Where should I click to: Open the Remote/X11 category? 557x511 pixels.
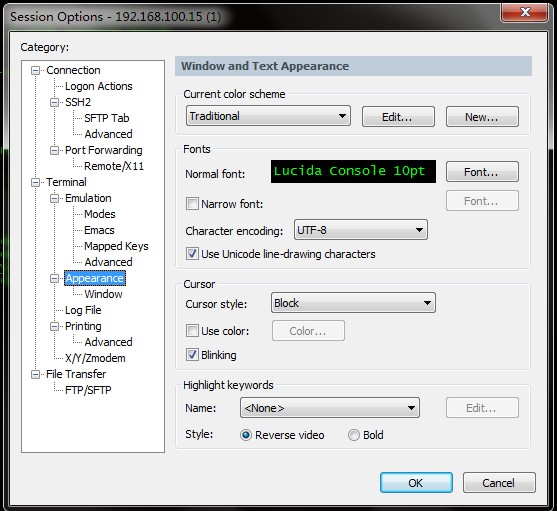pyautogui.click(x=114, y=166)
